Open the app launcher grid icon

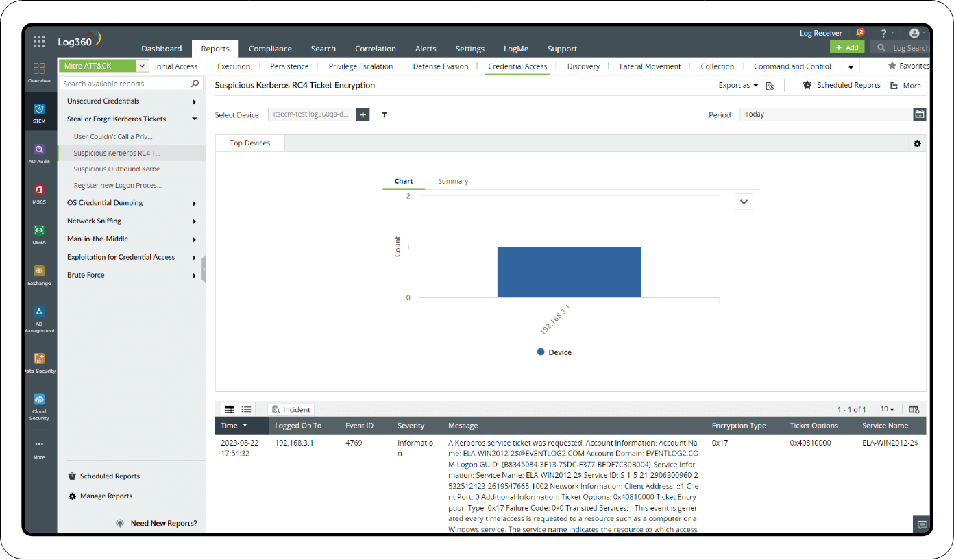tap(39, 41)
